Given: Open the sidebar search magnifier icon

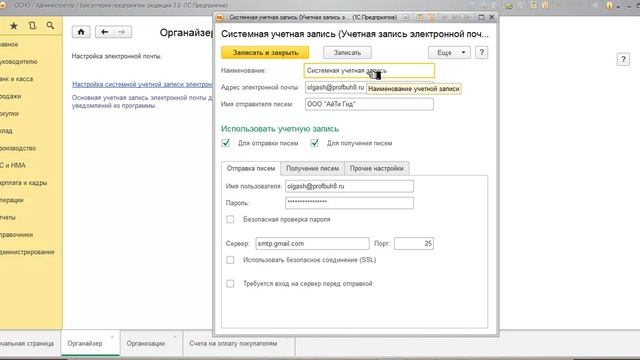Looking at the screenshot, I should [50, 26].
